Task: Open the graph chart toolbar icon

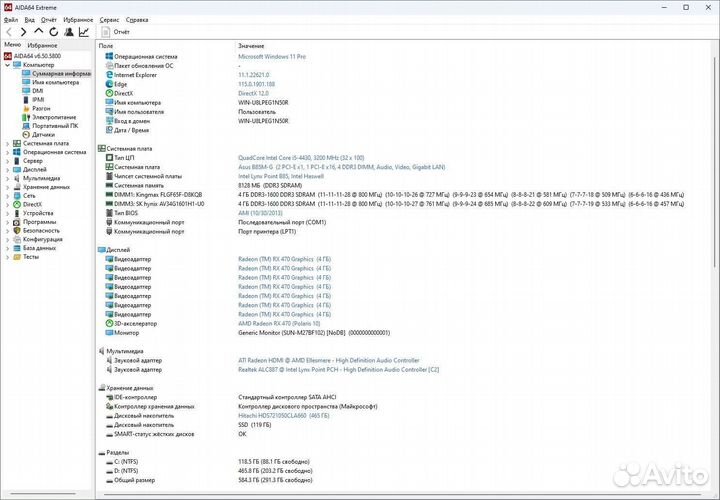Action: coord(84,32)
